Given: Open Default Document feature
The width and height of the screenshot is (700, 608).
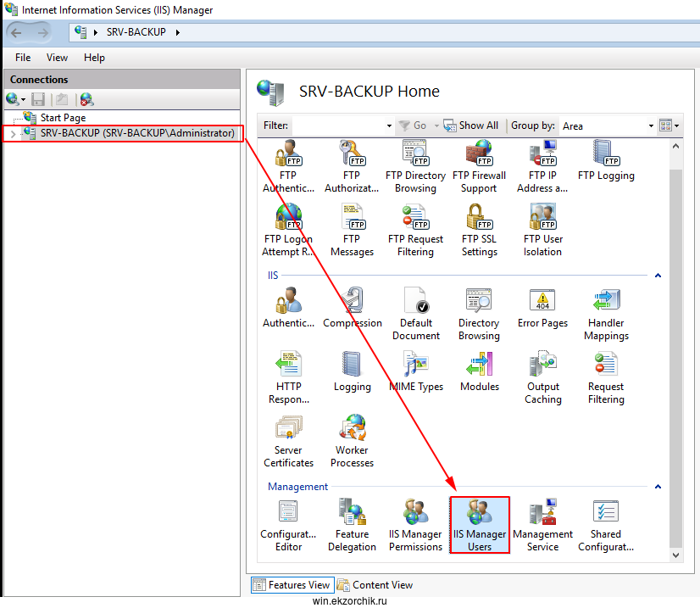Looking at the screenshot, I should pyautogui.click(x=415, y=314).
